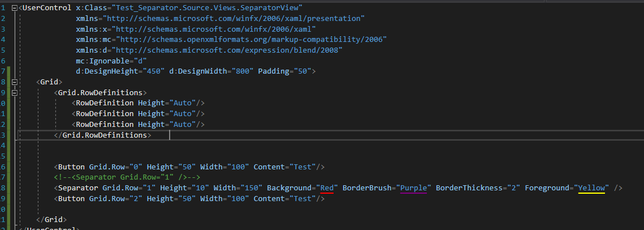This screenshot has width=644, height=230.
Task: Click the opening Grid tag
Action: click(49, 82)
